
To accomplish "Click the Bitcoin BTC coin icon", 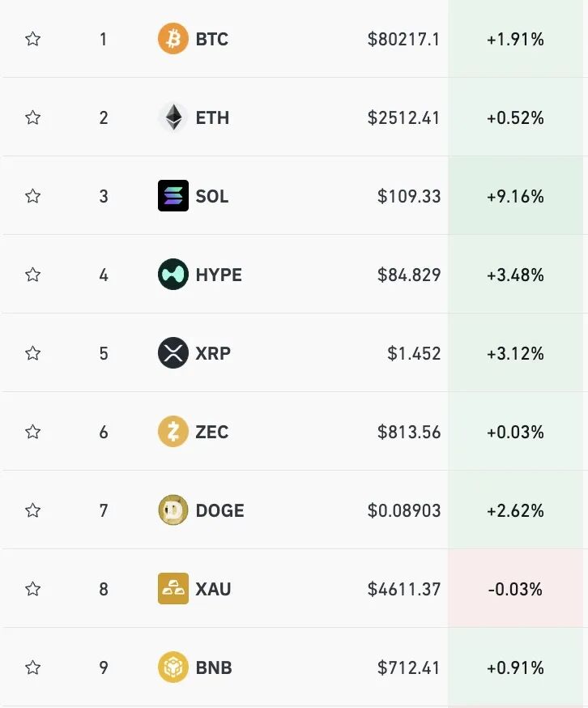I will point(173,39).
